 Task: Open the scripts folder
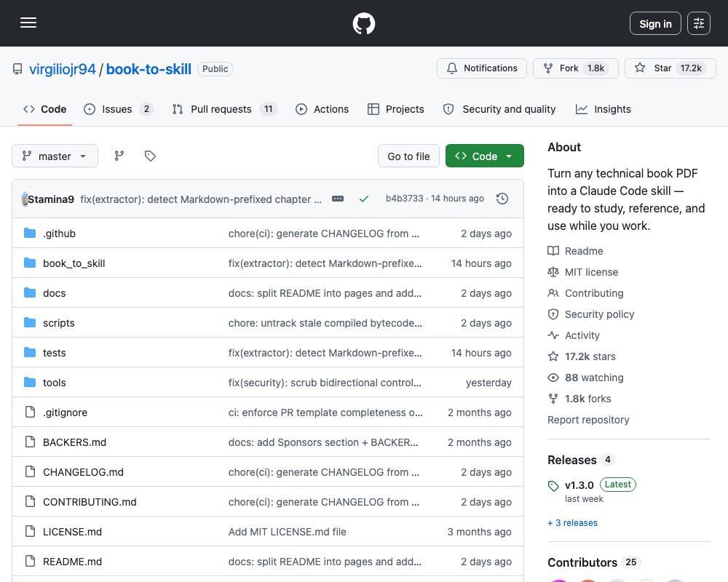pyautogui.click(x=58, y=323)
